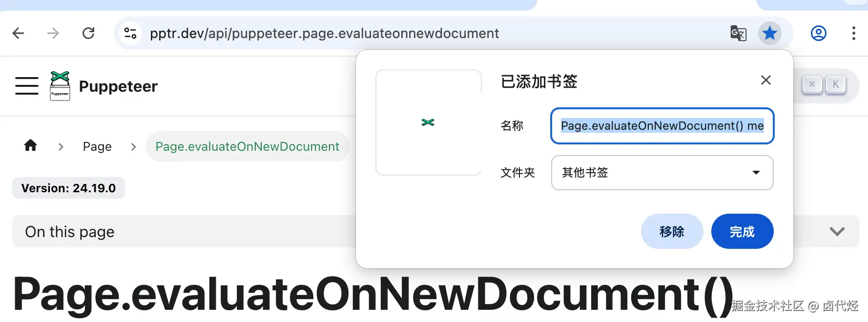Screen dimensions: 868x322
Task: Click the browser forward arrow
Action: [53, 33]
